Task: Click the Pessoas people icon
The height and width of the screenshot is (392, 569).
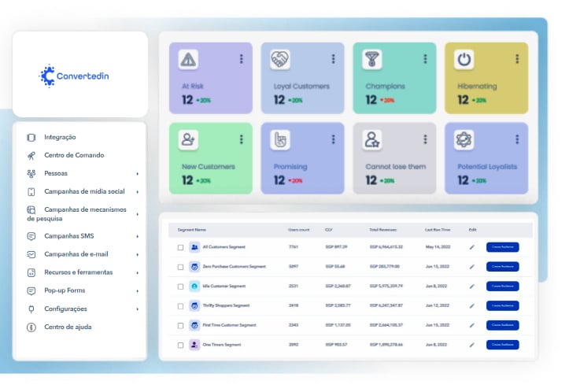Action: click(31, 173)
